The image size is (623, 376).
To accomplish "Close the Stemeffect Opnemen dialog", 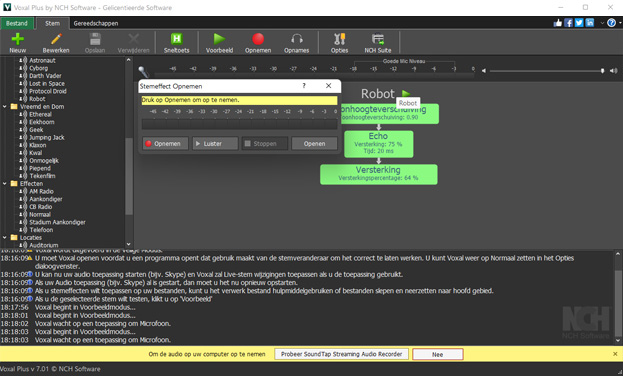I will coord(329,86).
